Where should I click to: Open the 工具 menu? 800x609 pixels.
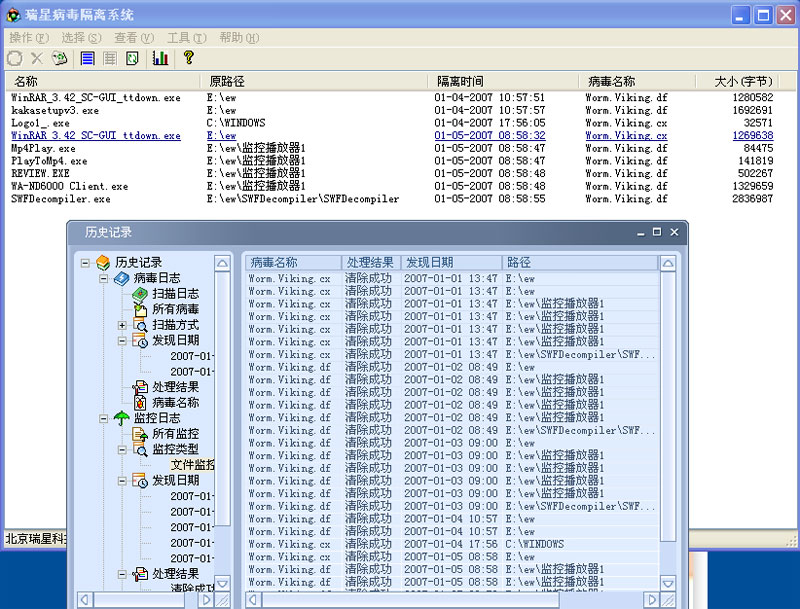(x=186, y=37)
